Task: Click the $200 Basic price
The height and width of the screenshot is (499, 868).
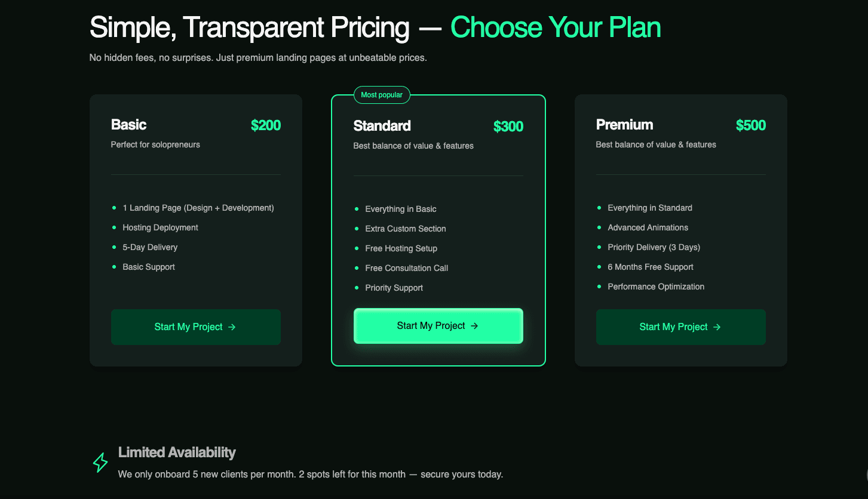Action: pos(265,125)
